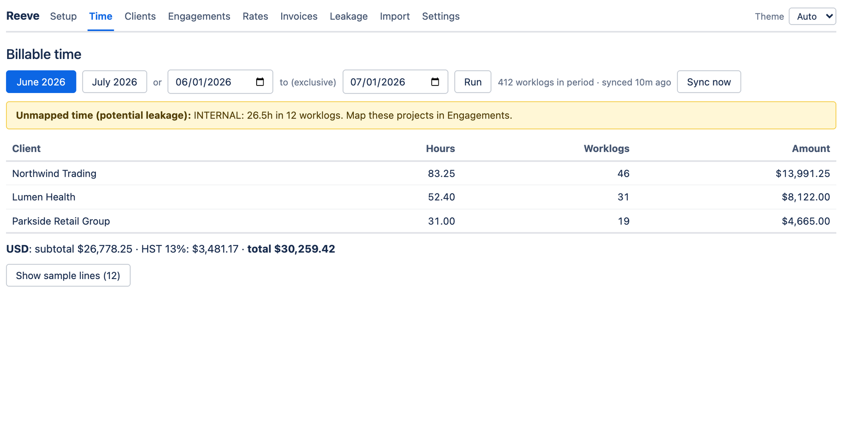Click the 83.25 hours value
Viewport: 868px width, 425px height.
pos(441,174)
